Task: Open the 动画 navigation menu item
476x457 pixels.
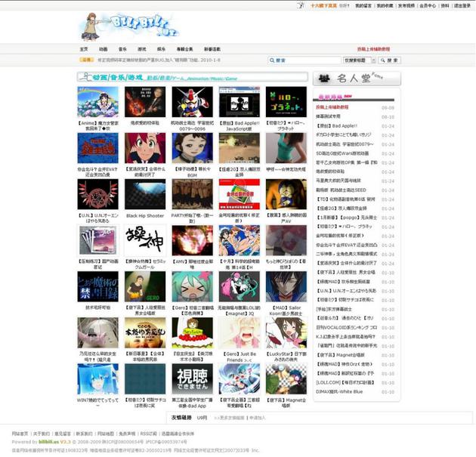Action: tap(104, 48)
